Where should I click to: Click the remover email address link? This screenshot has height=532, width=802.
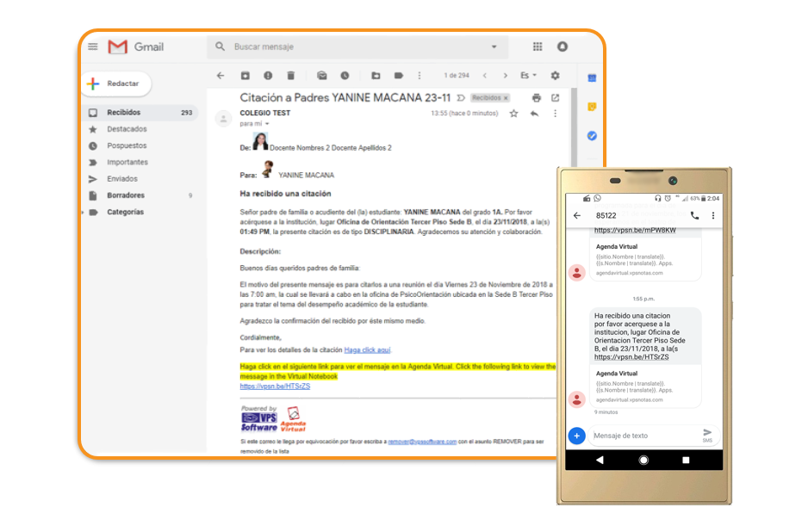pos(422,442)
